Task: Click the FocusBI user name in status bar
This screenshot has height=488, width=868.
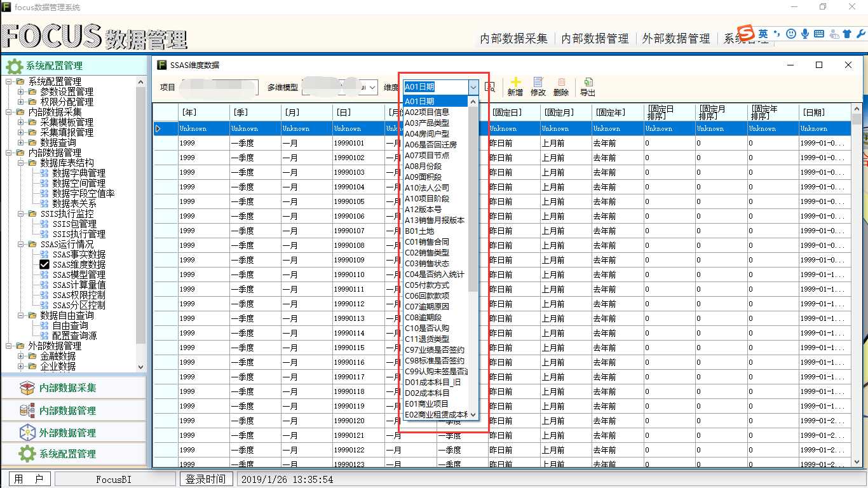Action: point(114,479)
